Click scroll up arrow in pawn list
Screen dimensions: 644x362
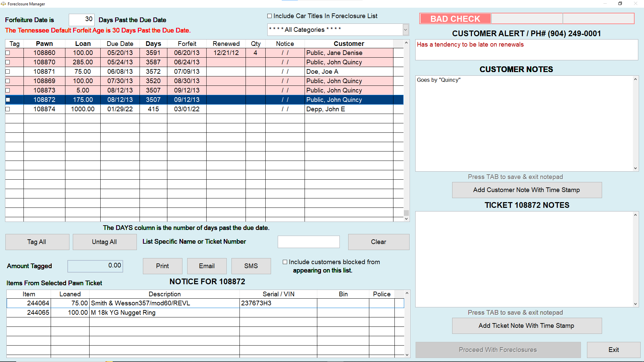click(406, 43)
